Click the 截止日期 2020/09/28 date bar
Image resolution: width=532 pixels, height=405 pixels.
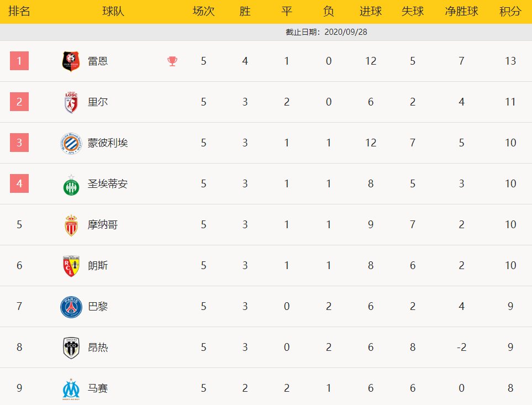click(266, 32)
